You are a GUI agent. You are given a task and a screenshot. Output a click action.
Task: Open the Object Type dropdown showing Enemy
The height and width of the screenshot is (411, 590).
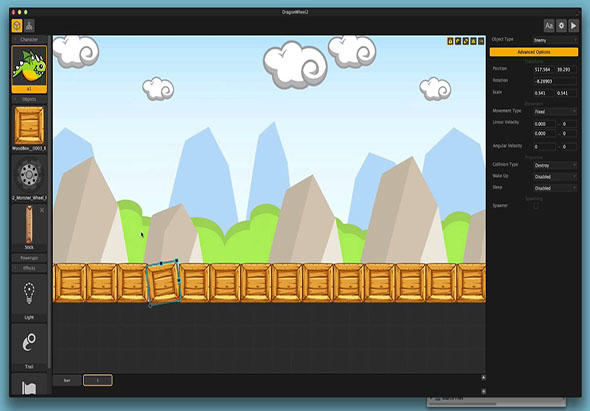click(x=555, y=40)
